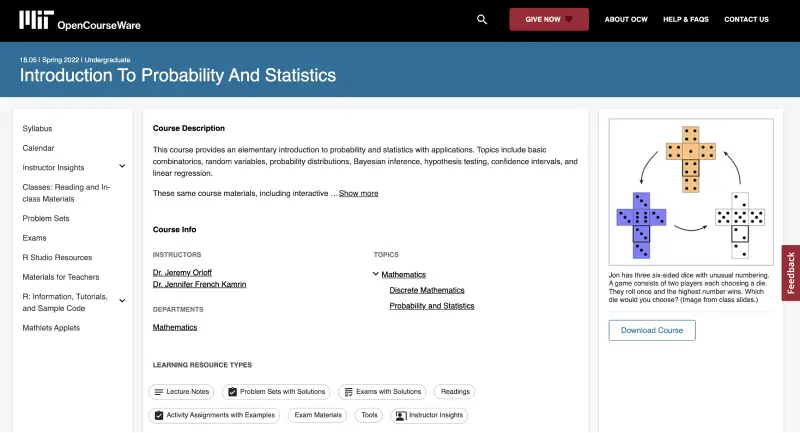Open the Feedback side tab
This screenshot has width=800, height=433.
pyautogui.click(x=790, y=273)
